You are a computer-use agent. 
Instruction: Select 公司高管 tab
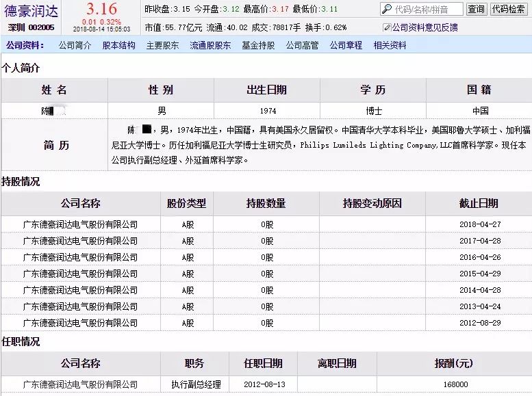point(302,45)
